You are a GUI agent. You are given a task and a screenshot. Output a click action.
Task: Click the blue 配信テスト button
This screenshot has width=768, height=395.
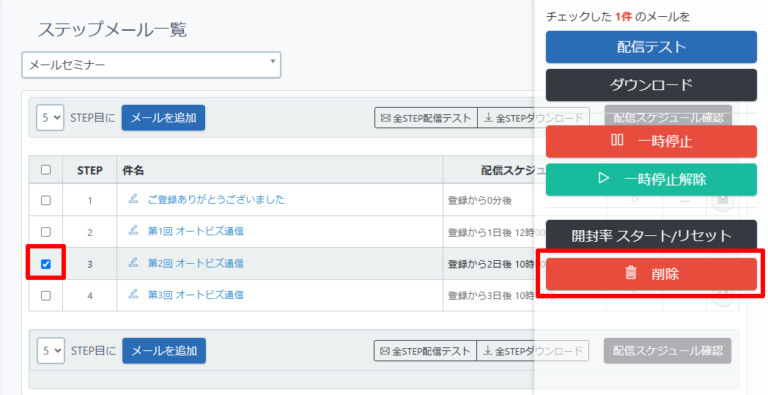[x=651, y=47]
